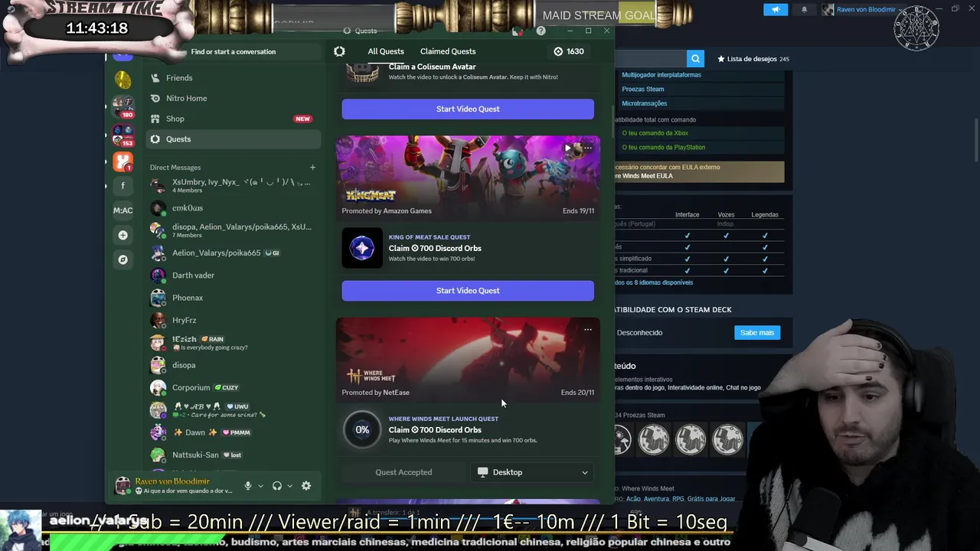This screenshot has width=980, height=551.
Task: Click the Where Winds Meet quest banner
Action: 468,360
